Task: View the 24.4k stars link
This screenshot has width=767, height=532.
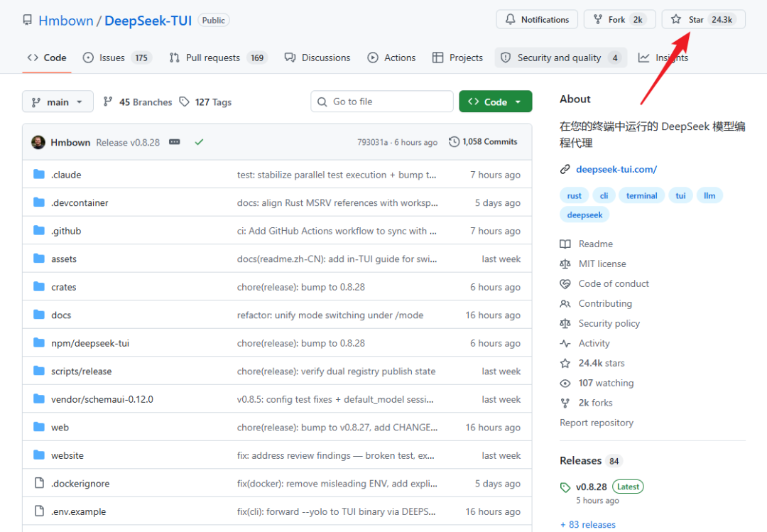Action: tap(592, 363)
